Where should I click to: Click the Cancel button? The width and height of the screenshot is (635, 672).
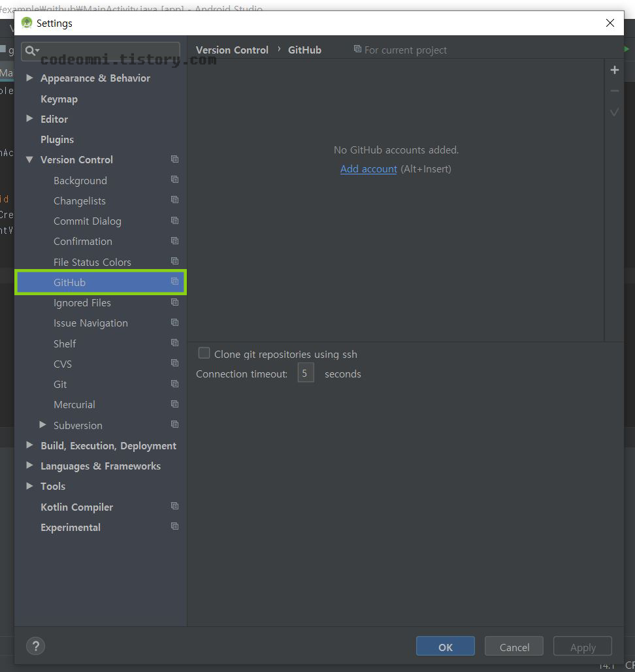click(514, 647)
